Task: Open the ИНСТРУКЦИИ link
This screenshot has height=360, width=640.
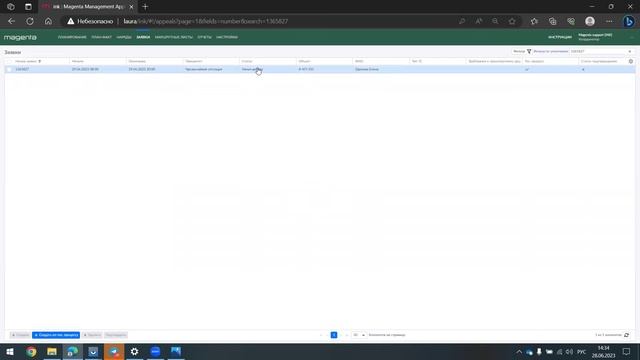Action: (560, 37)
